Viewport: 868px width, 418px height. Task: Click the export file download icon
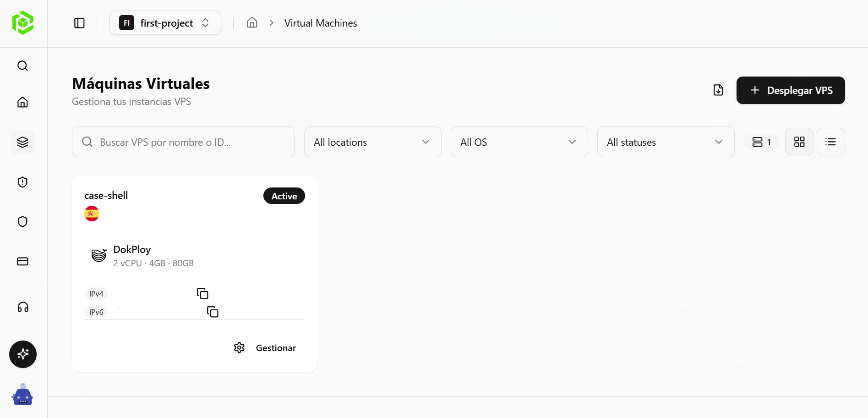click(718, 90)
